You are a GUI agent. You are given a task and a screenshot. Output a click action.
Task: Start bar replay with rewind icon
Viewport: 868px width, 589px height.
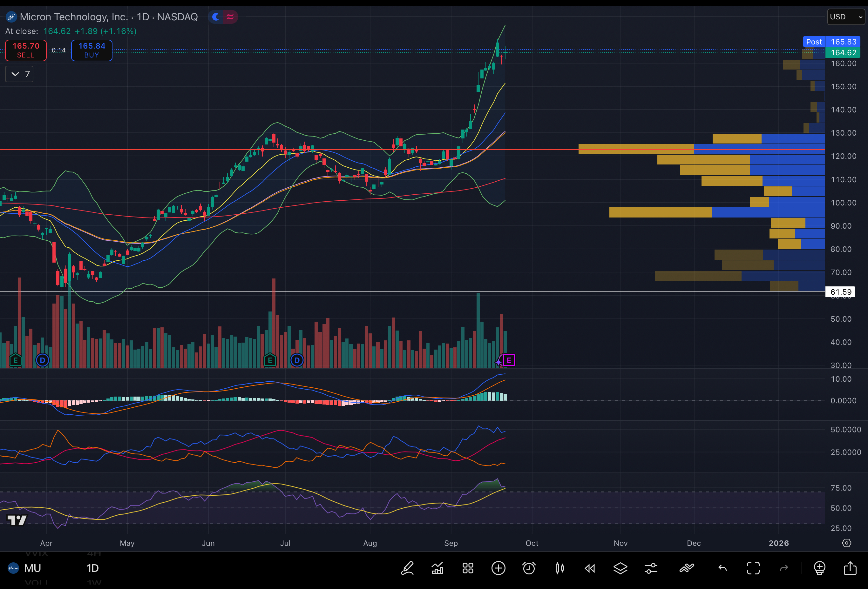(590, 568)
